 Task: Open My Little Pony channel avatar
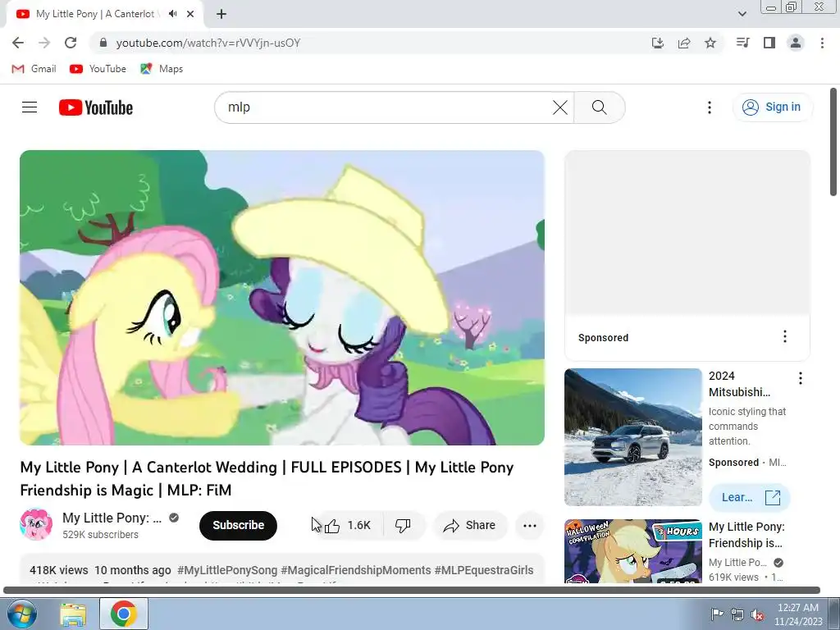tap(36, 524)
